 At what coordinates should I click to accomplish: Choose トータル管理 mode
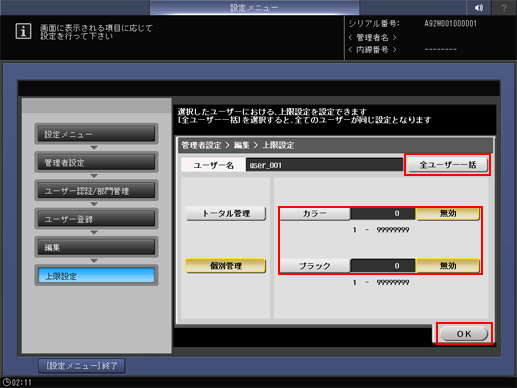click(x=226, y=213)
